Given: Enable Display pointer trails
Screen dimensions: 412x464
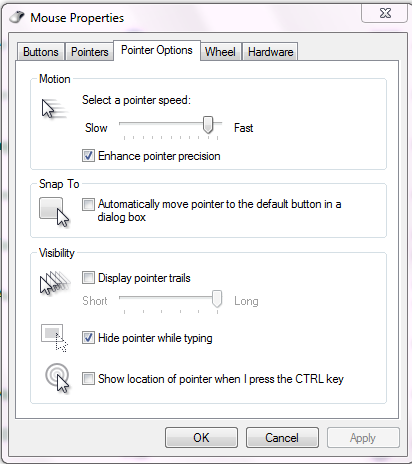Looking at the screenshot, I should (x=88, y=277).
